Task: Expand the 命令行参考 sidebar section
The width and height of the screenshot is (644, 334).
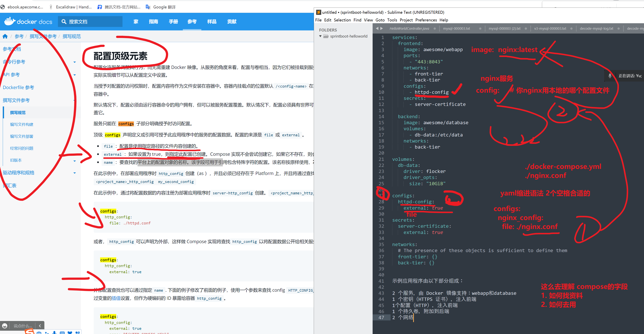Action: pos(74,62)
